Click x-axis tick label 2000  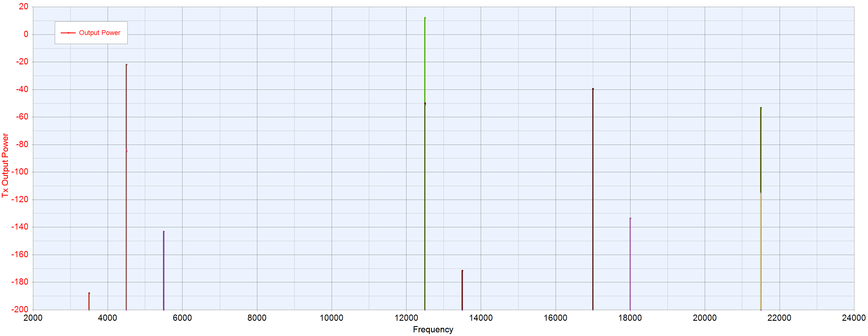coord(33,318)
